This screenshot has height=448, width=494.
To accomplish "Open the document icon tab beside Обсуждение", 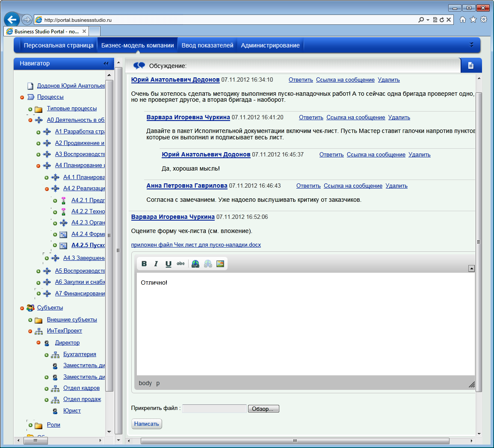I will coord(471,65).
